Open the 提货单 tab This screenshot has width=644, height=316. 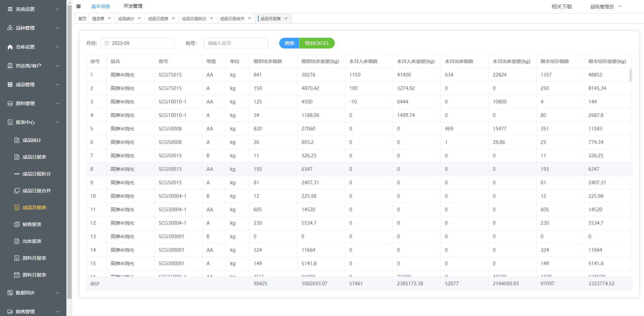pos(98,19)
